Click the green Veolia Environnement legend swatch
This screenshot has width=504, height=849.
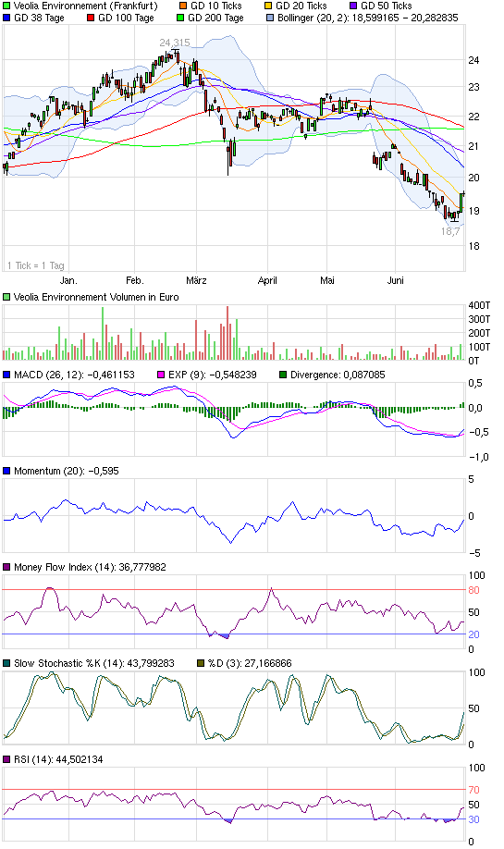(x=6, y=6)
